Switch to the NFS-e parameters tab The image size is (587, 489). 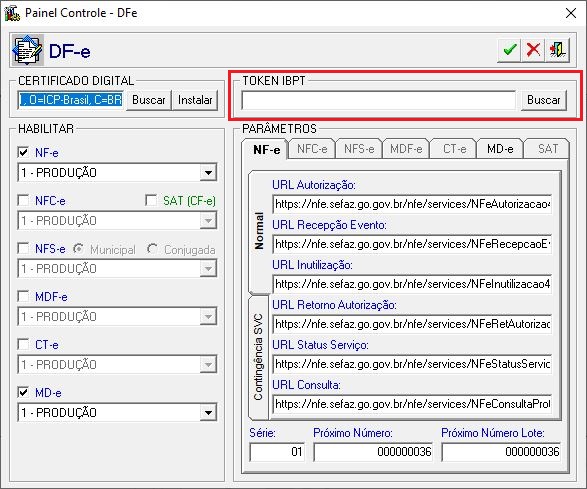359,149
